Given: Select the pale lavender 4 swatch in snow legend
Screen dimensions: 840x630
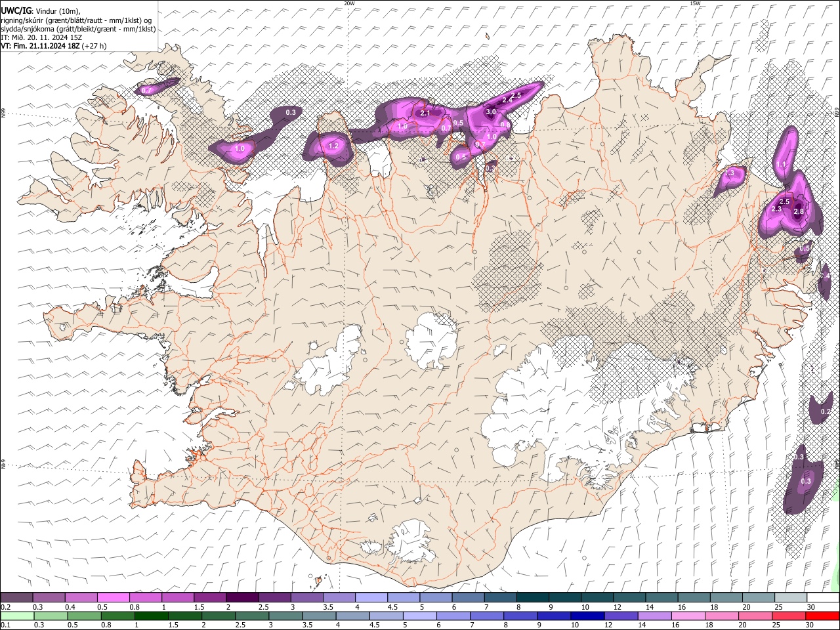Looking at the screenshot, I should click(371, 598).
